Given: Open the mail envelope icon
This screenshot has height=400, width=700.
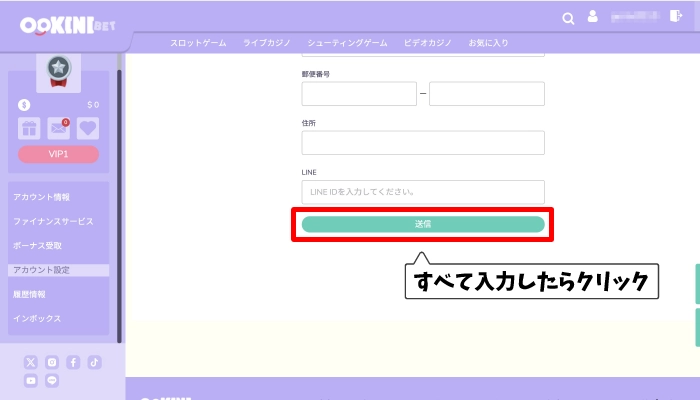Looking at the screenshot, I should (59, 128).
